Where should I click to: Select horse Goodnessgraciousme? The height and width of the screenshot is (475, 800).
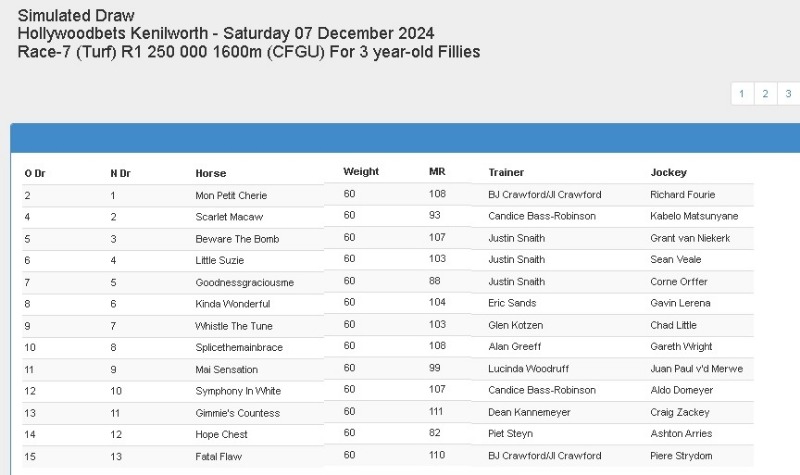[x=244, y=282]
